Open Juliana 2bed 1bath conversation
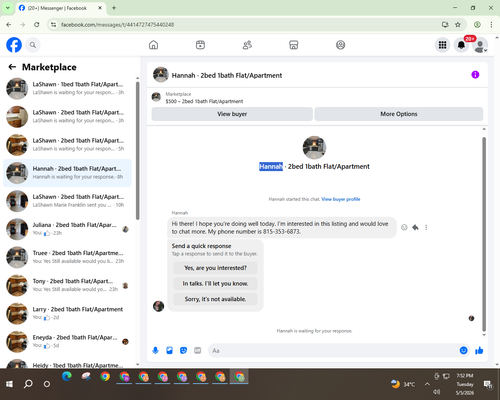Screen dimensions: 500x400 67,229
